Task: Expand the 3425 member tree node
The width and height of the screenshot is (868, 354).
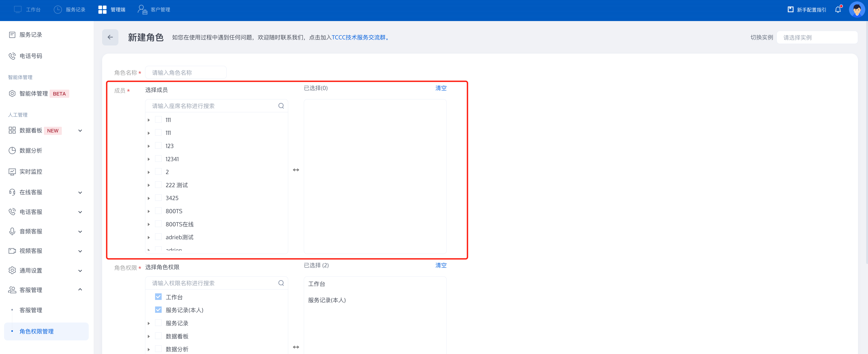Action: point(149,198)
